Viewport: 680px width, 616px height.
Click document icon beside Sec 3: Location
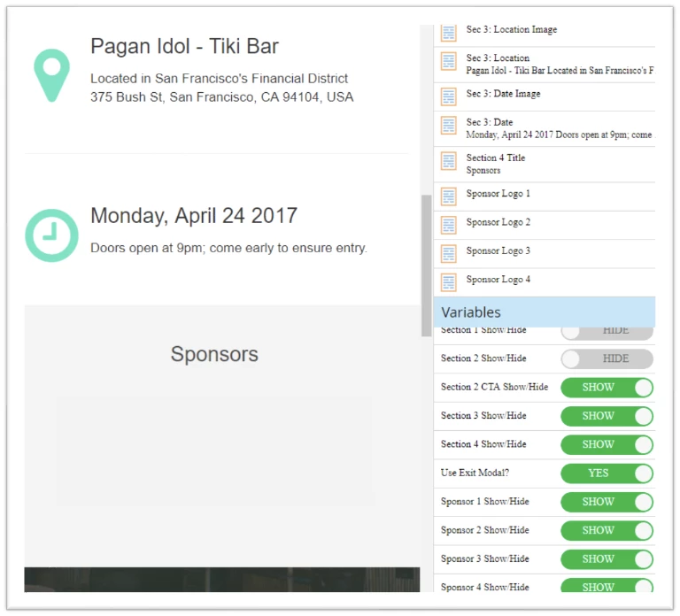click(448, 62)
